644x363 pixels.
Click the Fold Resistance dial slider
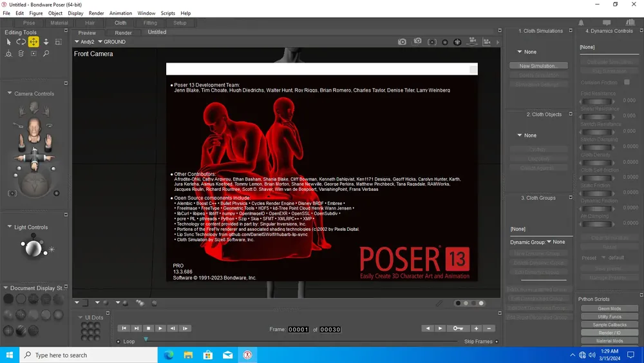(x=597, y=101)
